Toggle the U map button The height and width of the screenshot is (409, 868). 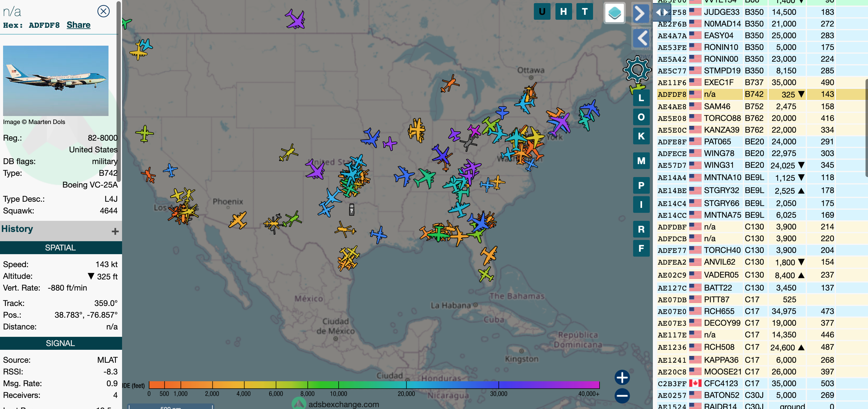pos(542,12)
